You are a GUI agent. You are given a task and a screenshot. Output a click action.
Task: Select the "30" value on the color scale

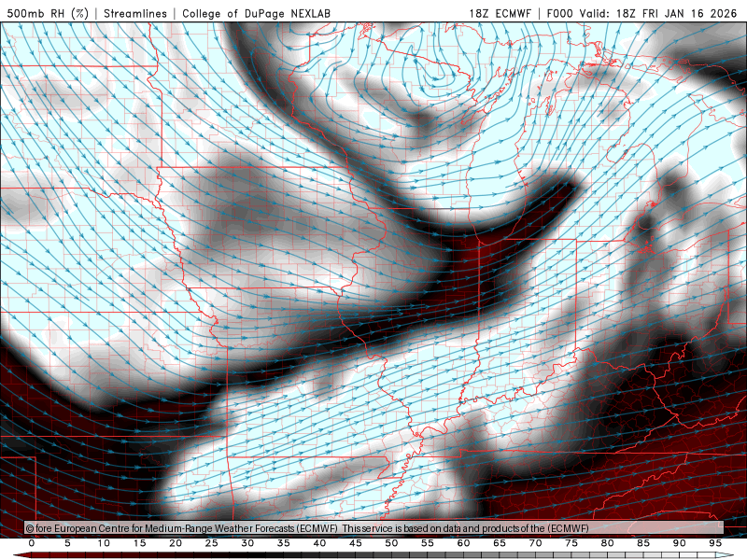pyautogui.click(x=247, y=543)
